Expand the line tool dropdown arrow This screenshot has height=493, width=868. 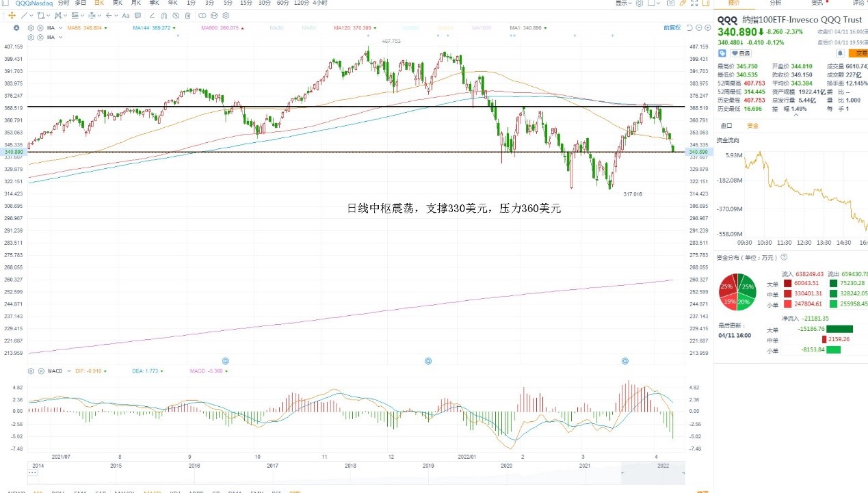(31, 16)
